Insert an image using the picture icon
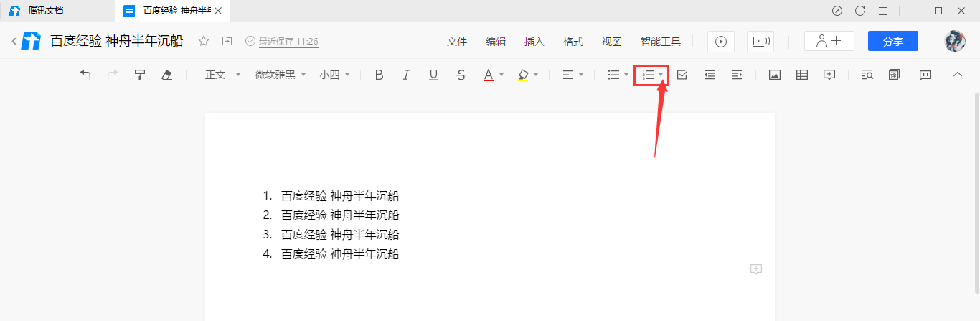The width and height of the screenshot is (980, 321). point(774,75)
